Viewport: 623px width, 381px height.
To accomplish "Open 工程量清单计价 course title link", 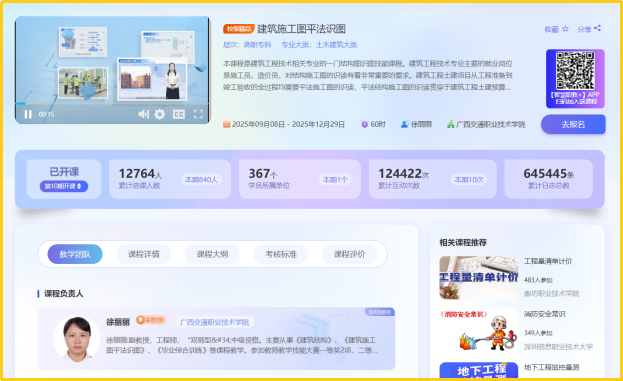I will point(548,261).
